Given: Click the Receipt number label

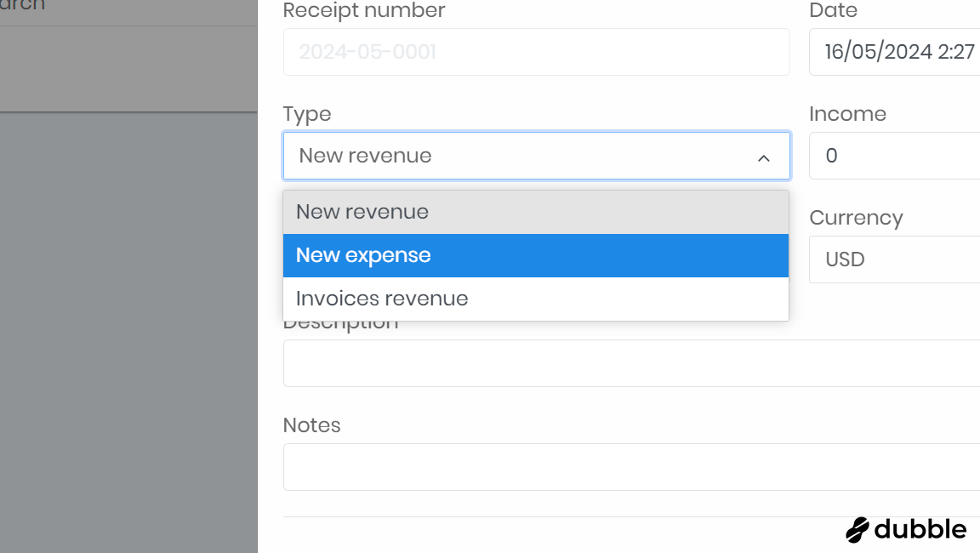Looking at the screenshot, I should click(364, 11).
